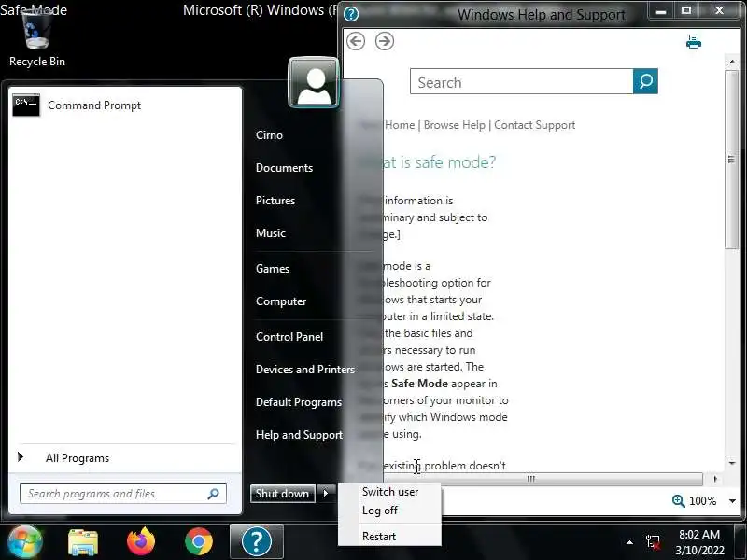This screenshot has height=560, width=747.
Task: Close the Windows Help and Support window
Action: (x=719, y=10)
